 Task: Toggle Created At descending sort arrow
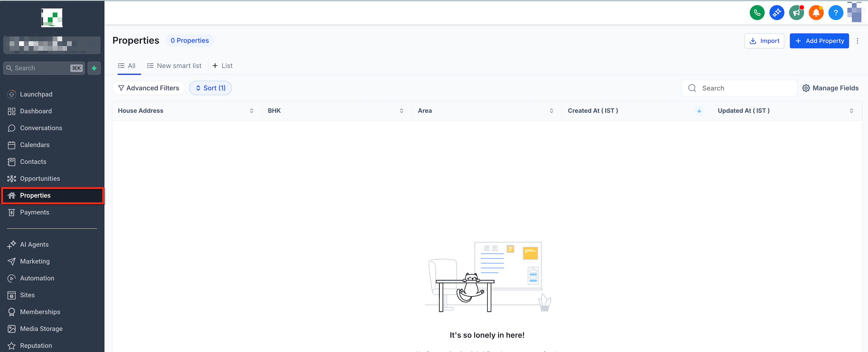point(699,111)
